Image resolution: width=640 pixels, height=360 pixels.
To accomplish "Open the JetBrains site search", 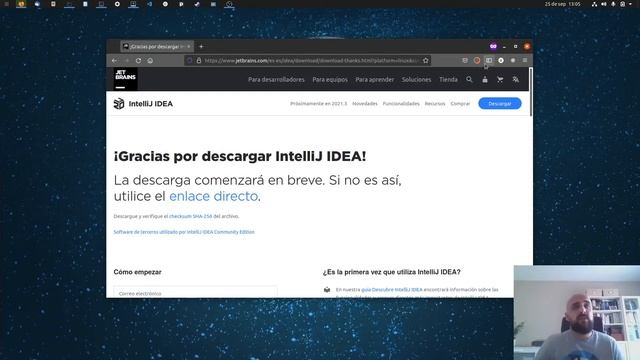I will point(469,80).
